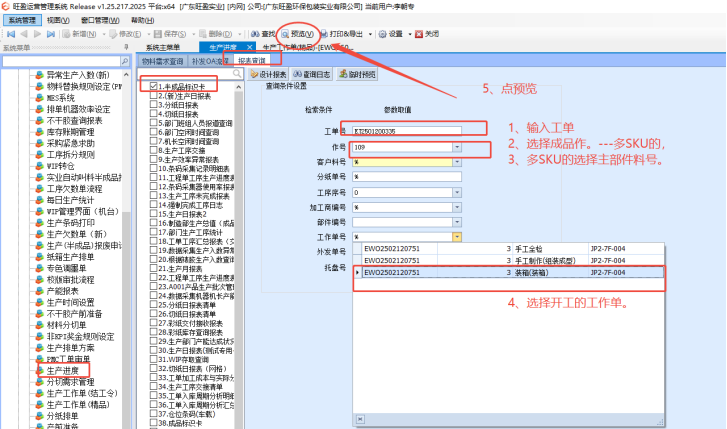Click 保存(S) toolbar button
Image resolution: width=727 pixels, height=429 pixels.
tap(170, 34)
